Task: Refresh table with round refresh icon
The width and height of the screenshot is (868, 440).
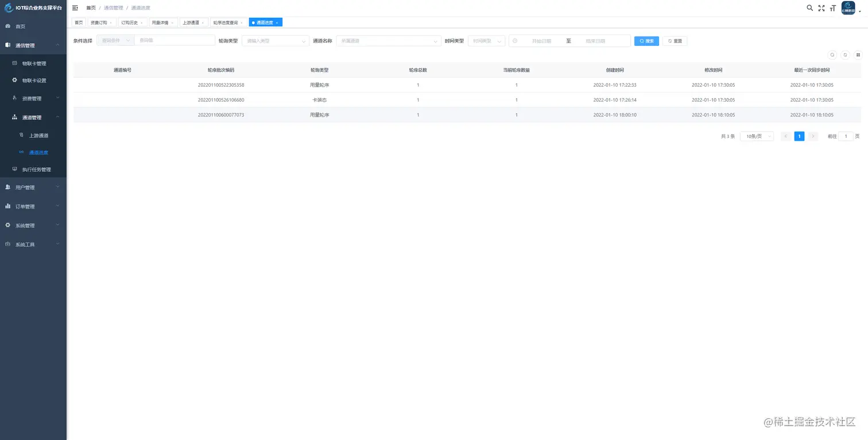Action: point(845,55)
